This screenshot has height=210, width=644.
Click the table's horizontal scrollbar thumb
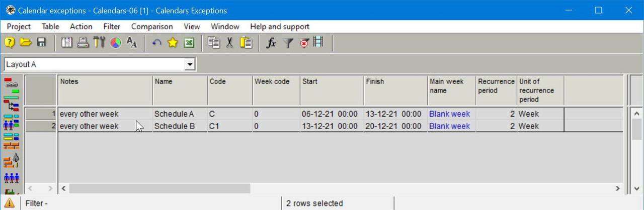coord(159,188)
